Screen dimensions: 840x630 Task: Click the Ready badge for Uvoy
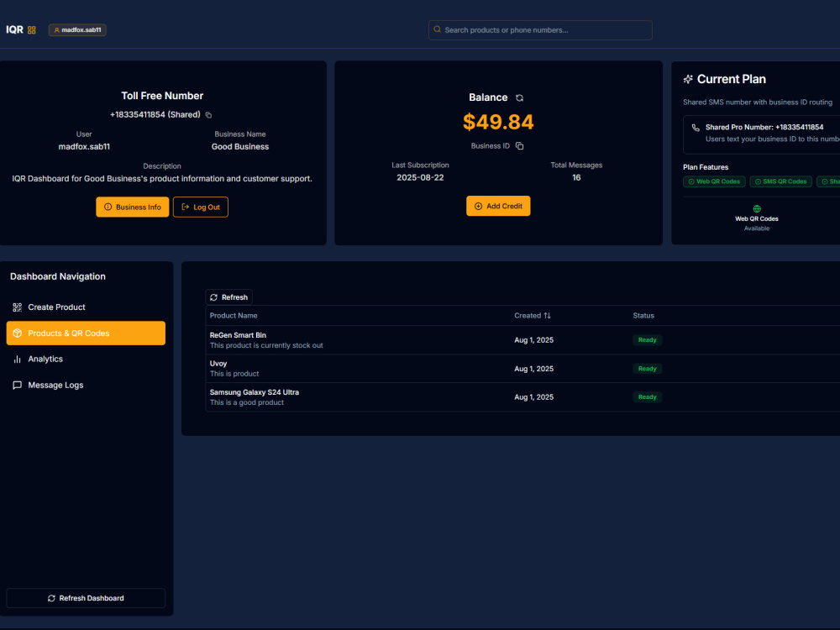pos(647,369)
